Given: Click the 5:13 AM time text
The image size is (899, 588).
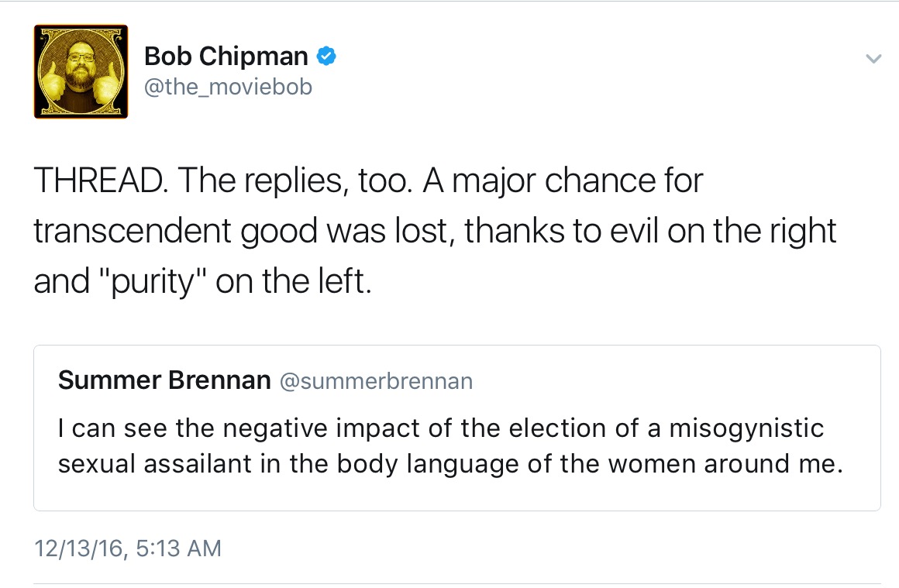Looking at the screenshot, I should pos(178,548).
